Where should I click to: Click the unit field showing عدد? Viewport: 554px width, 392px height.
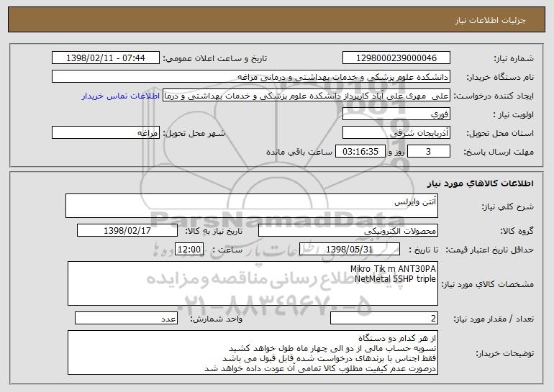tap(126, 318)
